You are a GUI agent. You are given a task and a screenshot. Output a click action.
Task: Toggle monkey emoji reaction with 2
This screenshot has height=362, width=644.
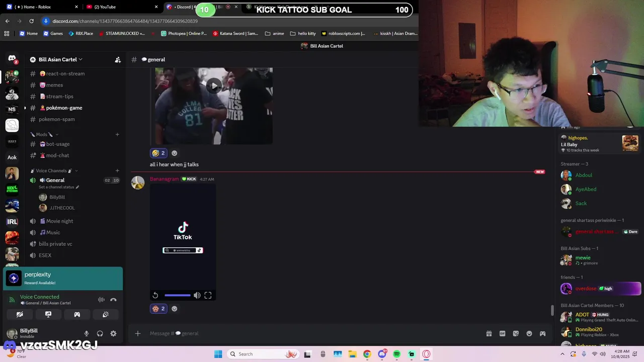click(158, 309)
